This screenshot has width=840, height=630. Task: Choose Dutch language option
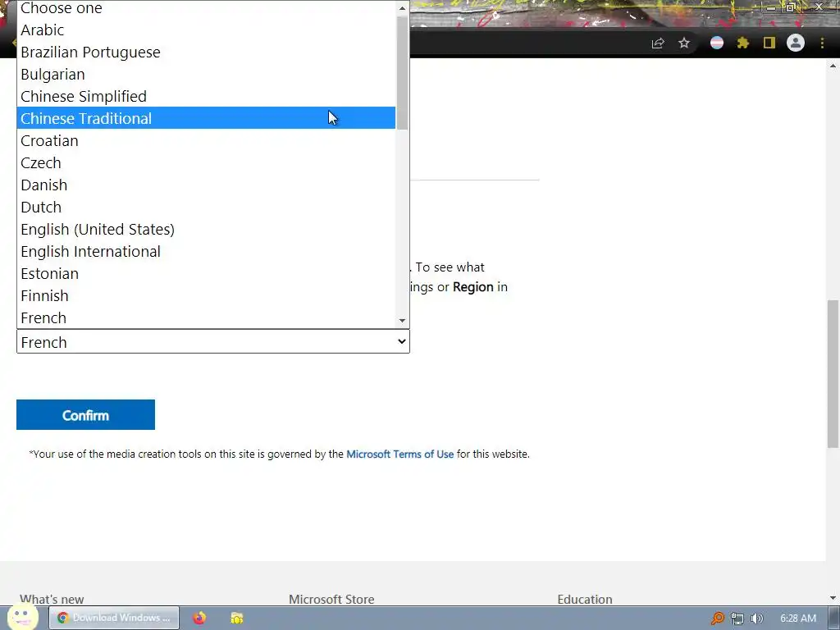(x=206, y=208)
